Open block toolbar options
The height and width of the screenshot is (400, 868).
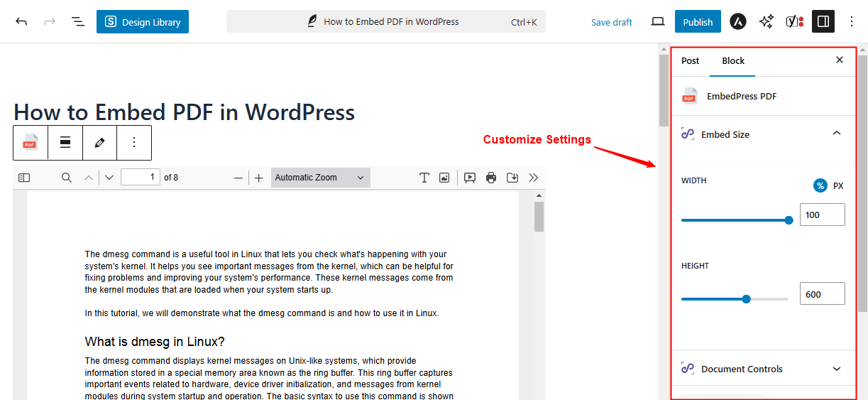pos(134,143)
